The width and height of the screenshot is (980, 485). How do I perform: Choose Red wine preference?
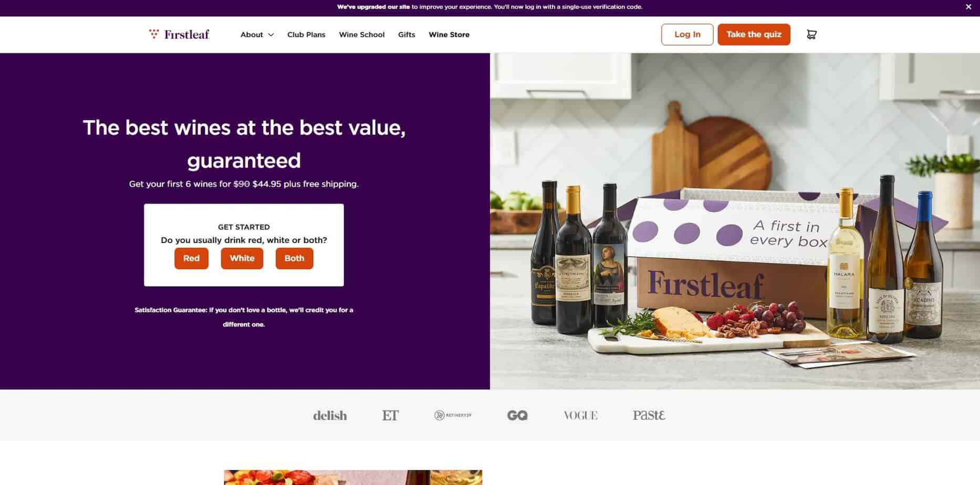point(191,258)
